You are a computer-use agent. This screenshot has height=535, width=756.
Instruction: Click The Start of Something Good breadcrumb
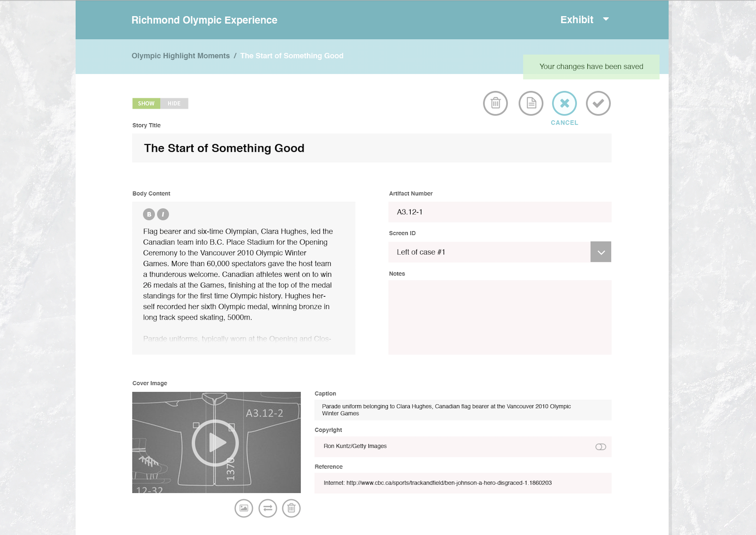point(292,56)
